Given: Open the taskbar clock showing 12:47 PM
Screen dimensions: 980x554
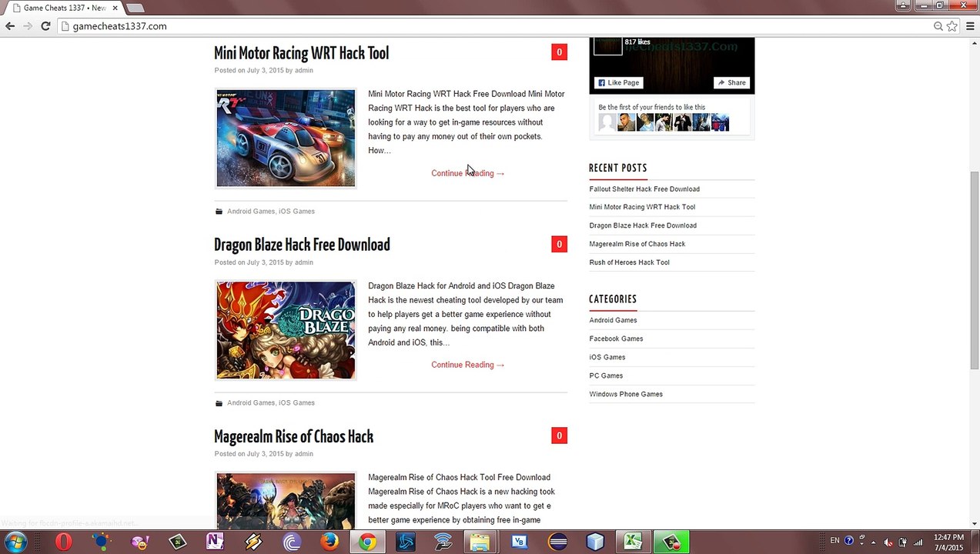Looking at the screenshot, I should pos(948,542).
